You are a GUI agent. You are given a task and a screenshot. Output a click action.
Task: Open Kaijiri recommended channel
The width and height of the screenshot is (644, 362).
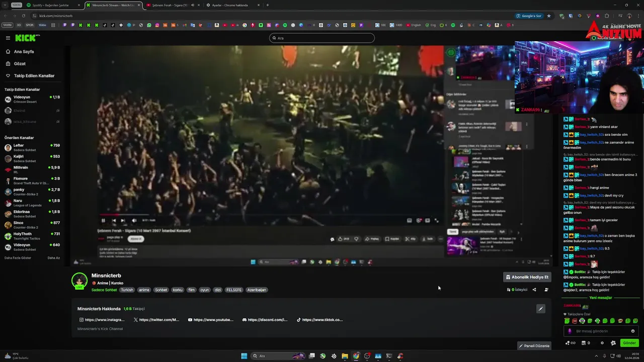[x=32, y=158]
